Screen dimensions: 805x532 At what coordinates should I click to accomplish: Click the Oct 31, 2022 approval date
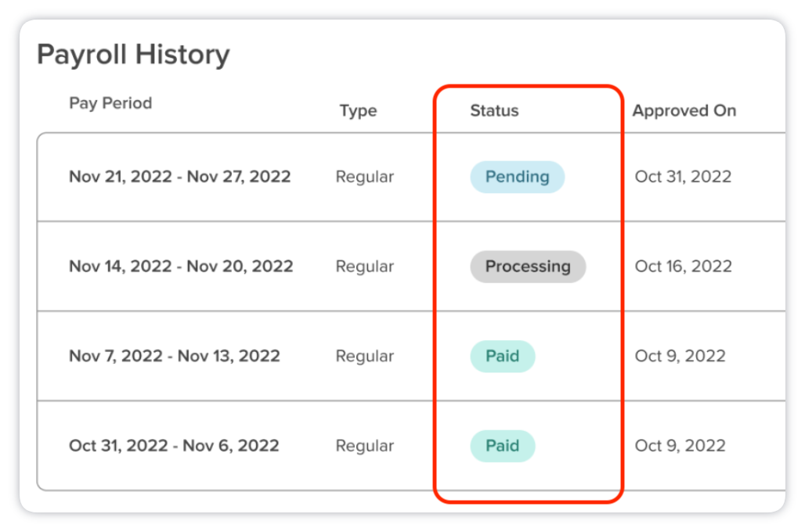pos(683,177)
